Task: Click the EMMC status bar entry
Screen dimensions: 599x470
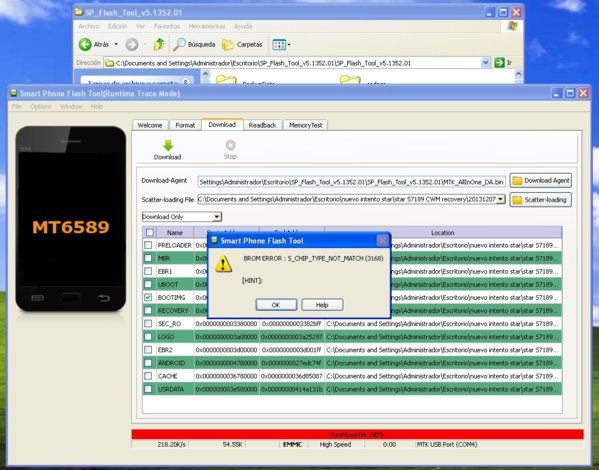Action: pyautogui.click(x=292, y=444)
